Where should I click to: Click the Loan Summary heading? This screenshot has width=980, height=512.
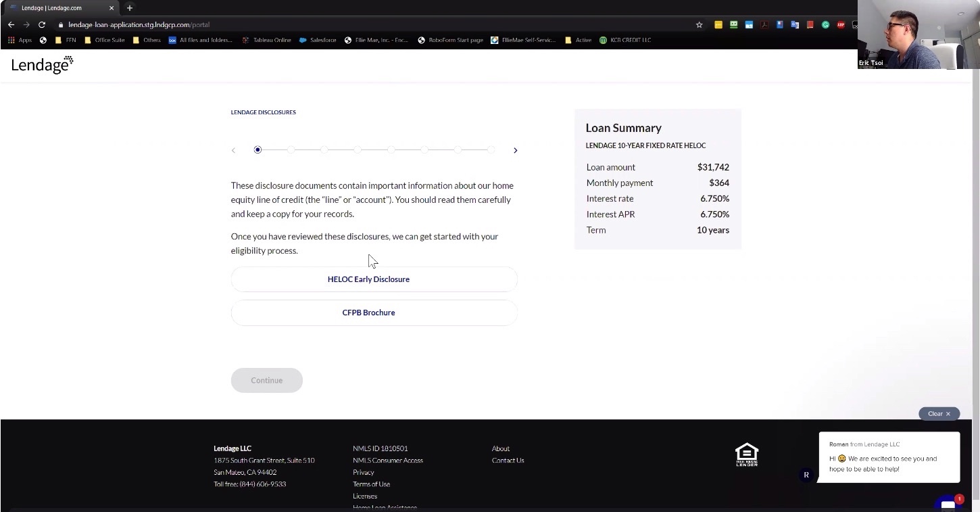623,128
